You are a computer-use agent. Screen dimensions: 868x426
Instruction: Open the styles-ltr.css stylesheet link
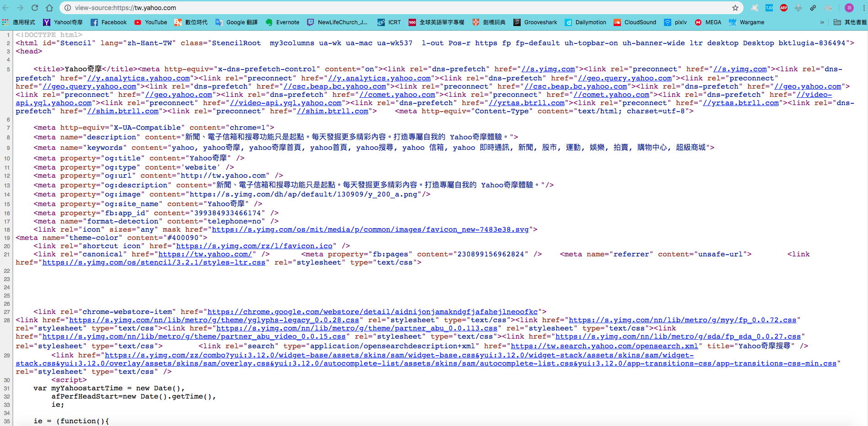(154, 262)
